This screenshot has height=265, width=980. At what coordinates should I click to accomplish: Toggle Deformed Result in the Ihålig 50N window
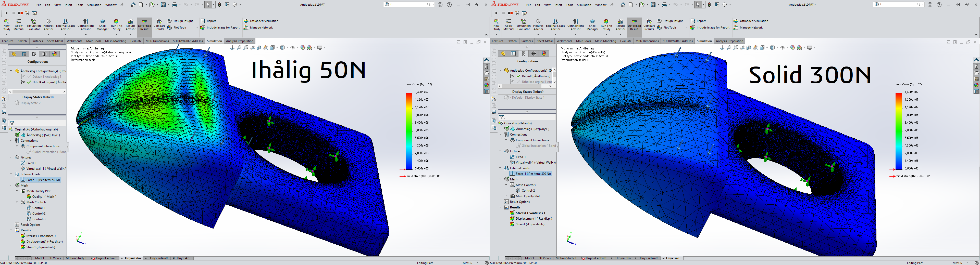tap(144, 25)
